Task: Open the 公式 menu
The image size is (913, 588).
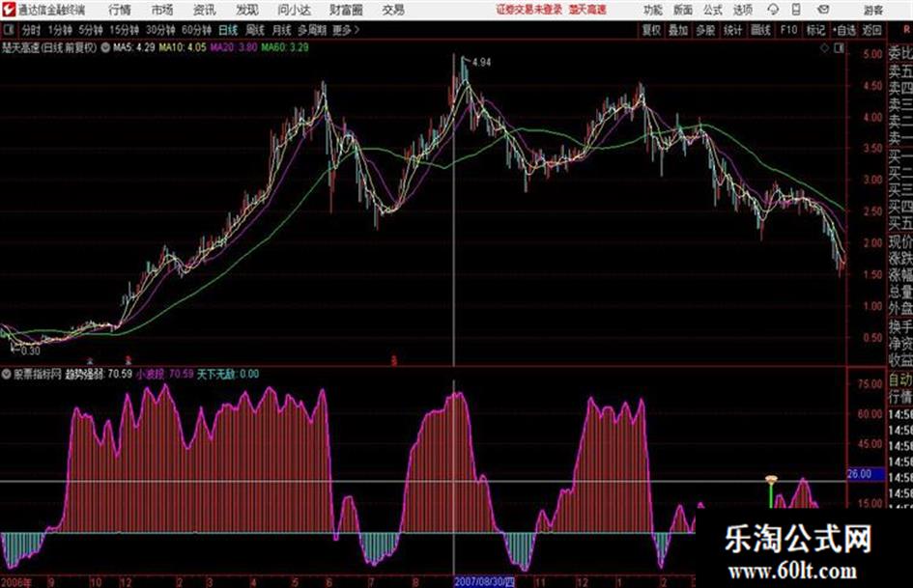Action: [712, 10]
